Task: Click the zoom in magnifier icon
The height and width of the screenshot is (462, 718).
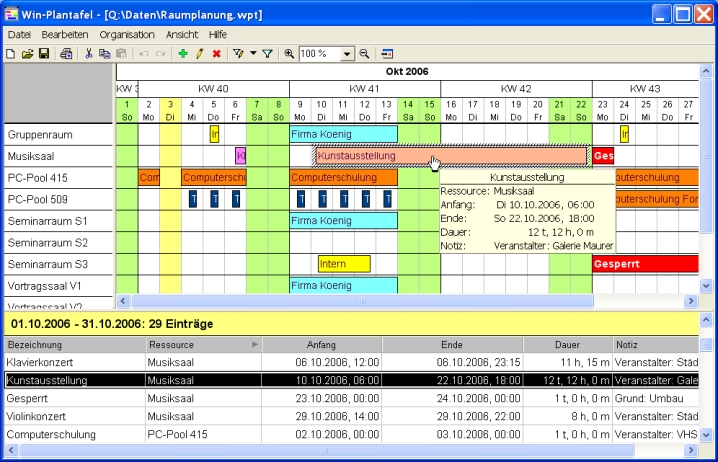Action: [289, 53]
